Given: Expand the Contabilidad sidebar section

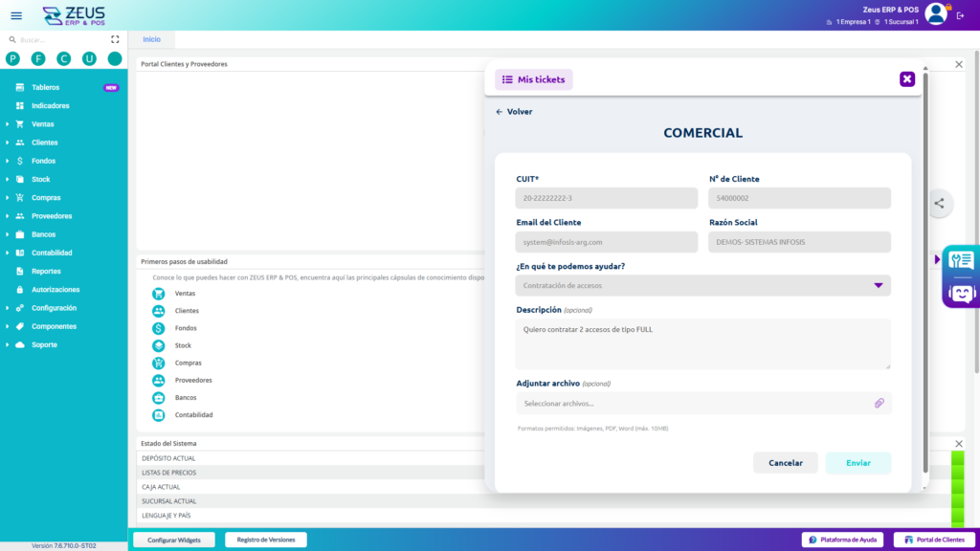Looking at the screenshot, I should [52, 253].
